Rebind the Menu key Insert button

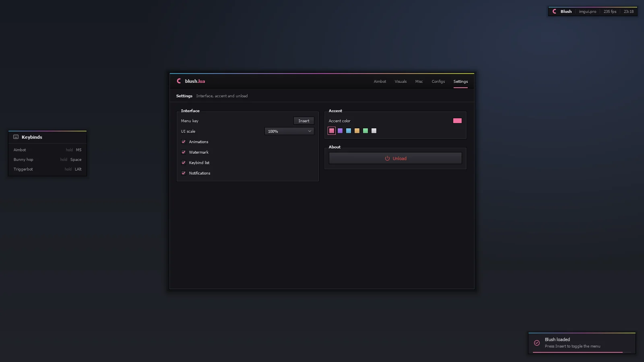pyautogui.click(x=304, y=121)
